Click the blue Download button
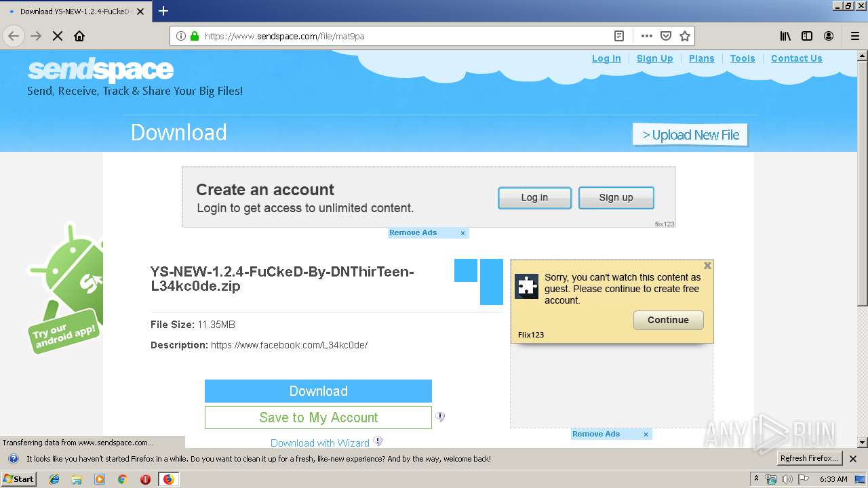The height and width of the screenshot is (488, 868). (318, 391)
